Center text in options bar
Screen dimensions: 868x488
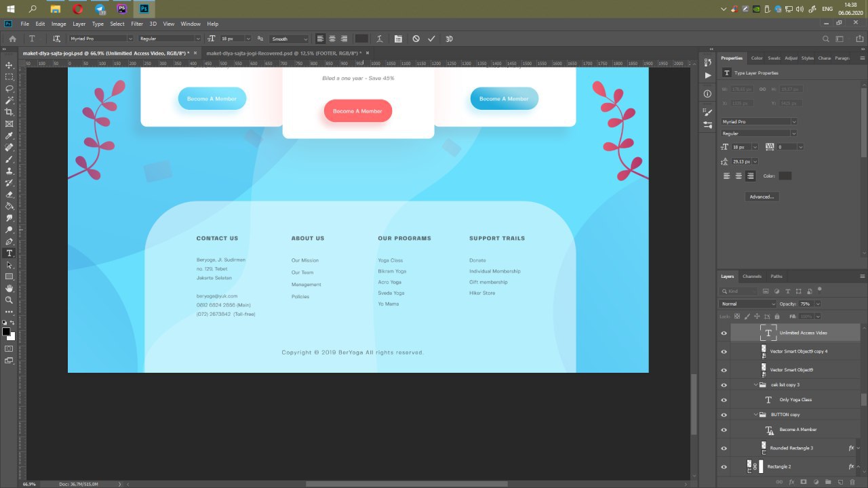click(332, 39)
